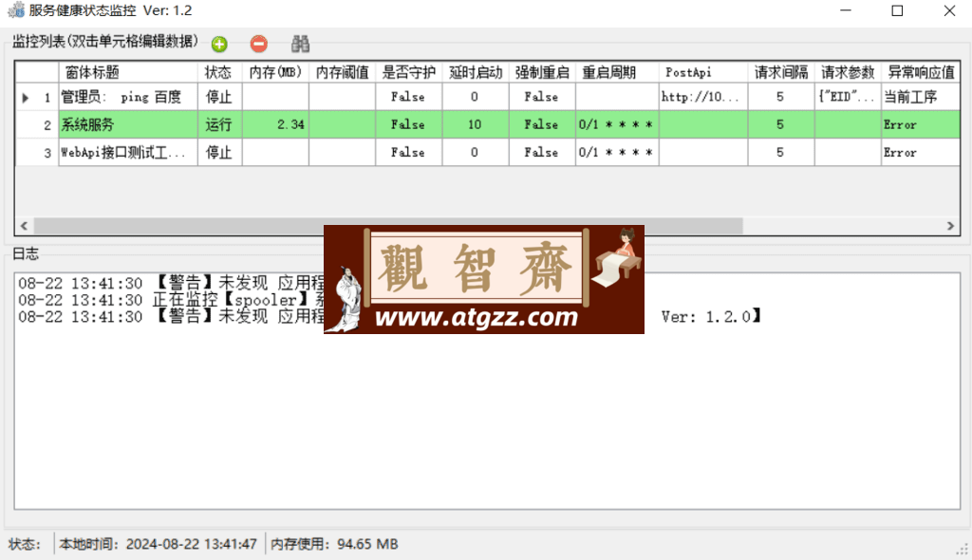Screen dimensions: 972x560
Task: Click the PostApi 'http://10...' cell
Action: (703, 97)
